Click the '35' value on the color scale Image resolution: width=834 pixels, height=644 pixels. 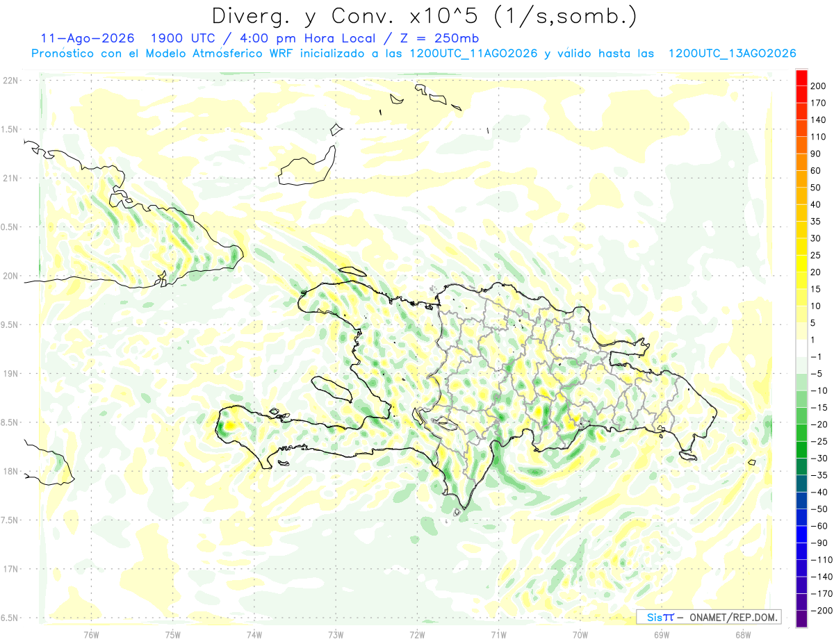pyautogui.click(x=817, y=222)
